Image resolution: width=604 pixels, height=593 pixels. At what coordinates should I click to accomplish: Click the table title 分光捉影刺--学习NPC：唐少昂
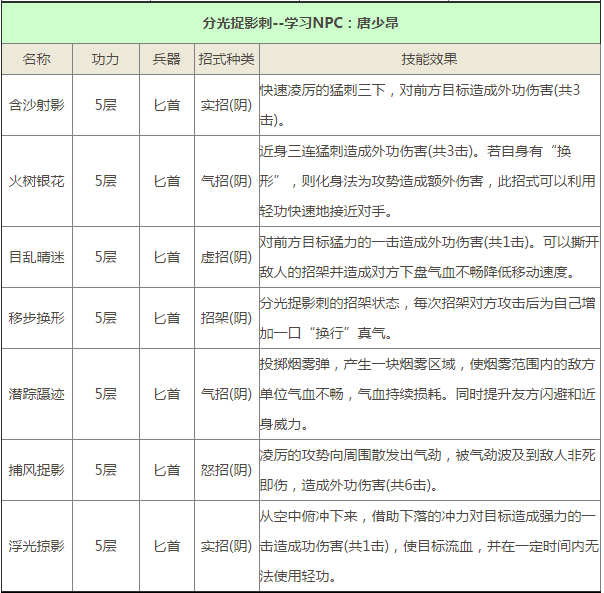[x=301, y=21]
